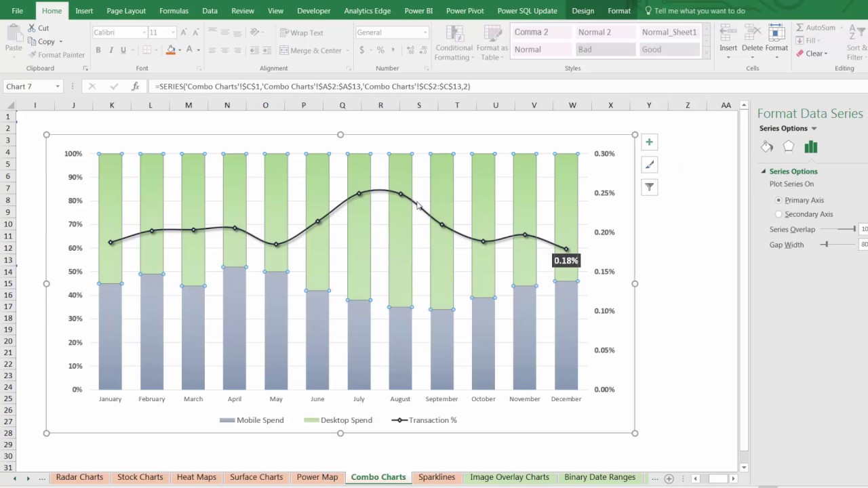Switch to the Page Layout ribbon tab
868x488 pixels.
click(126, 11)
